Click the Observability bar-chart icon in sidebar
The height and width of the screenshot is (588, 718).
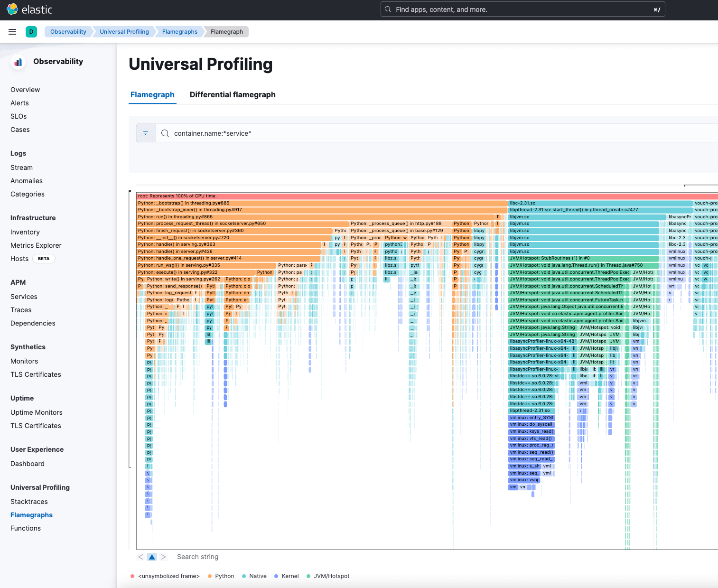(18, 62)
